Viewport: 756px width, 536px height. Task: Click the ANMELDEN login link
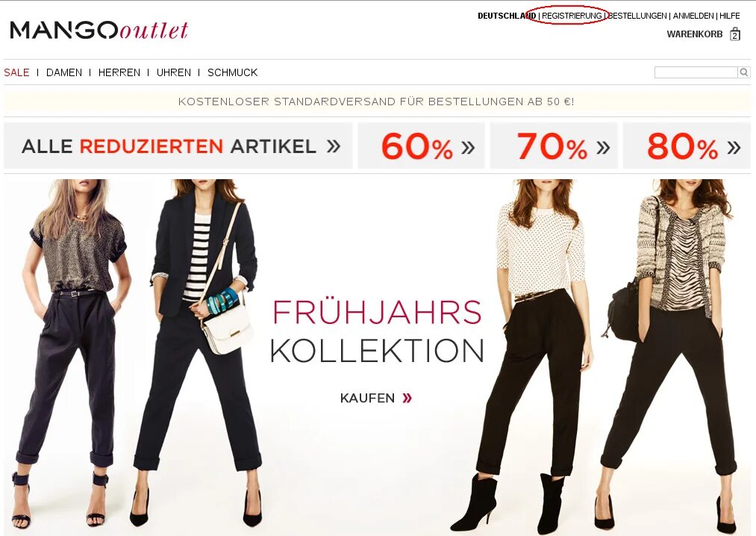point(693,16)
